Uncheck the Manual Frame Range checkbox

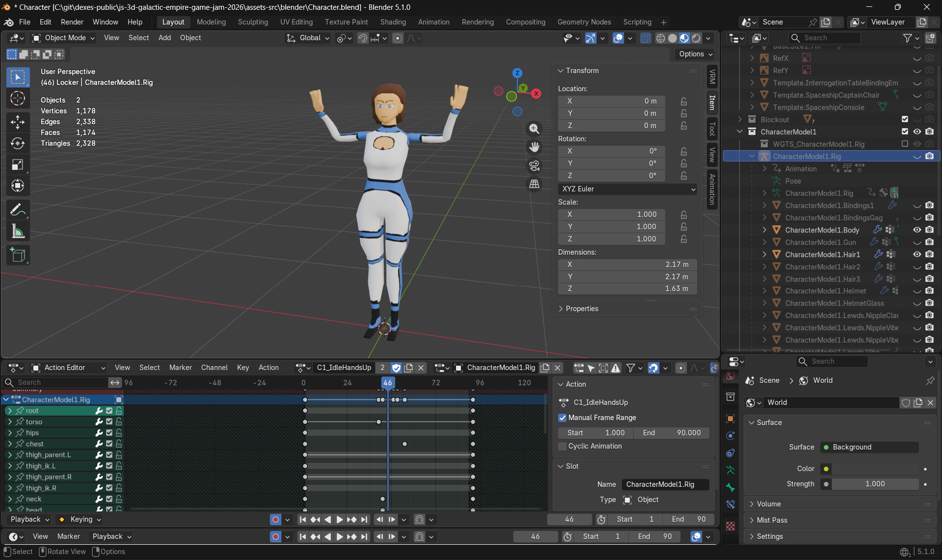(x=563, y=418)
